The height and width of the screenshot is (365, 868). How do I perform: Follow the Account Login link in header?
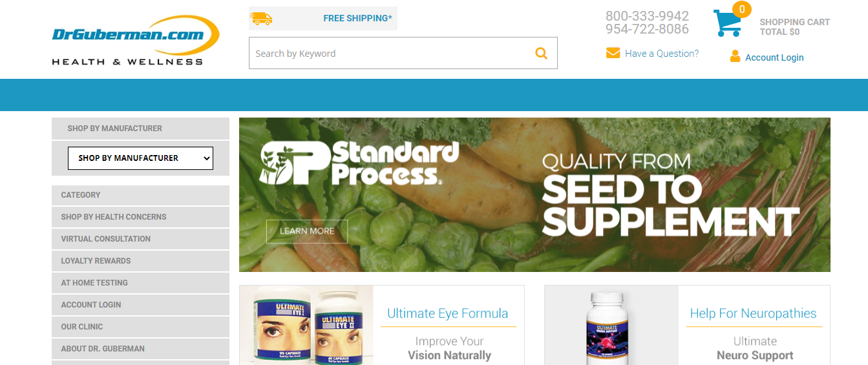[774, 57]
